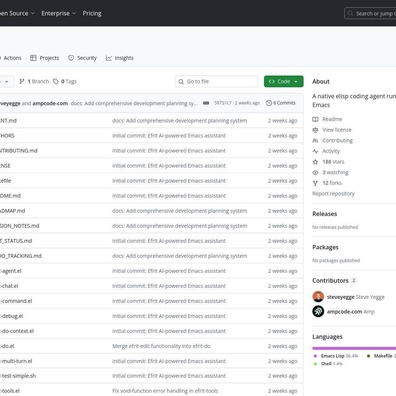The width and height of the screenshot is (396, 396).
Task: Click the Contributing people icon
Action: click(x=315, y=140)
